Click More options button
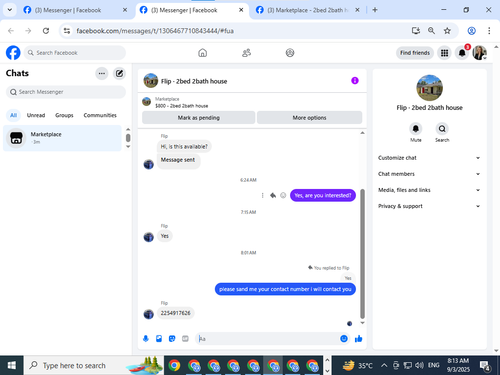 click(x=309, y=117)
